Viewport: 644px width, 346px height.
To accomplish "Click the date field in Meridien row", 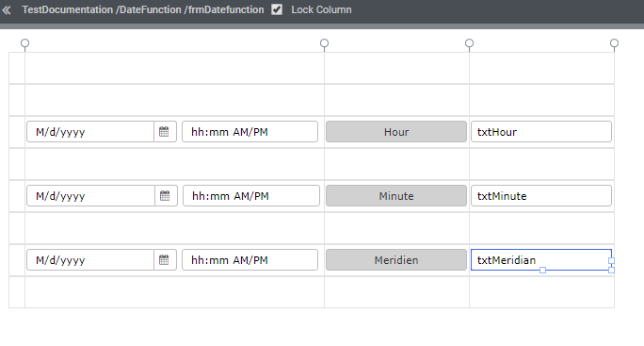I will pos(90,260).
